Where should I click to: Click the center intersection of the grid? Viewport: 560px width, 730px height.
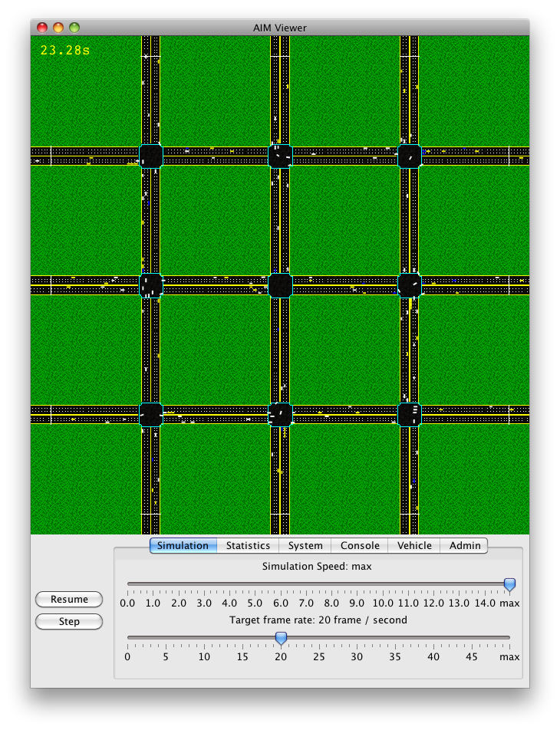pyautogui.click(x=280, y=285)
